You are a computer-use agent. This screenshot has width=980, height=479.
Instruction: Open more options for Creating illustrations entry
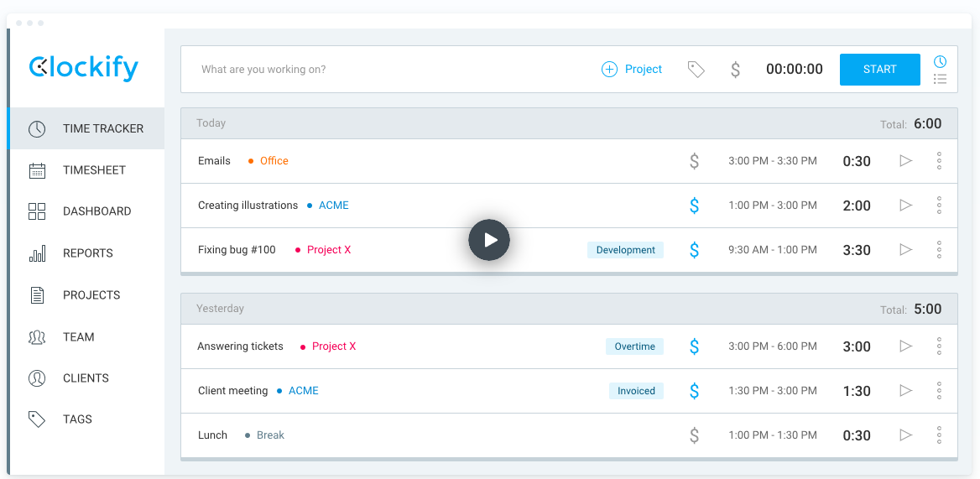[939, 206]
